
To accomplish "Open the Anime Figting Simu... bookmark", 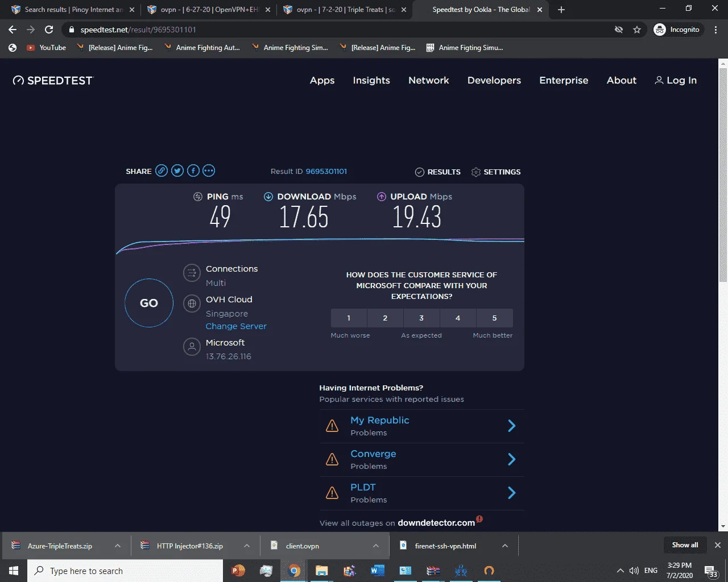I will [x=465, y=48].
